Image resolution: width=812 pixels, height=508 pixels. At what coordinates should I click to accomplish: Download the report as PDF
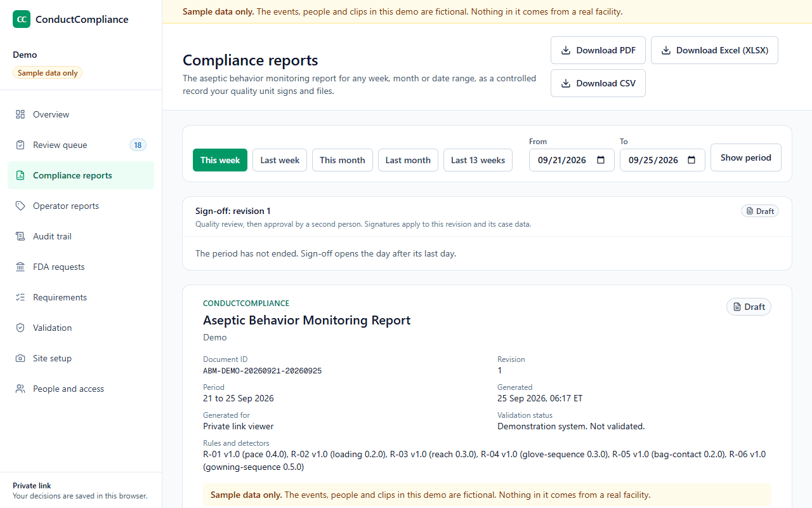[x=598, y=50]
